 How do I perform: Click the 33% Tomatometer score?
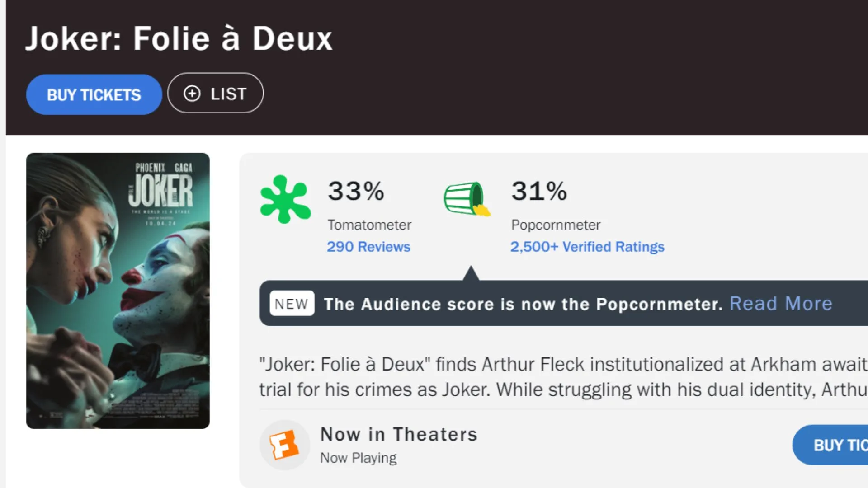(356, 191)
